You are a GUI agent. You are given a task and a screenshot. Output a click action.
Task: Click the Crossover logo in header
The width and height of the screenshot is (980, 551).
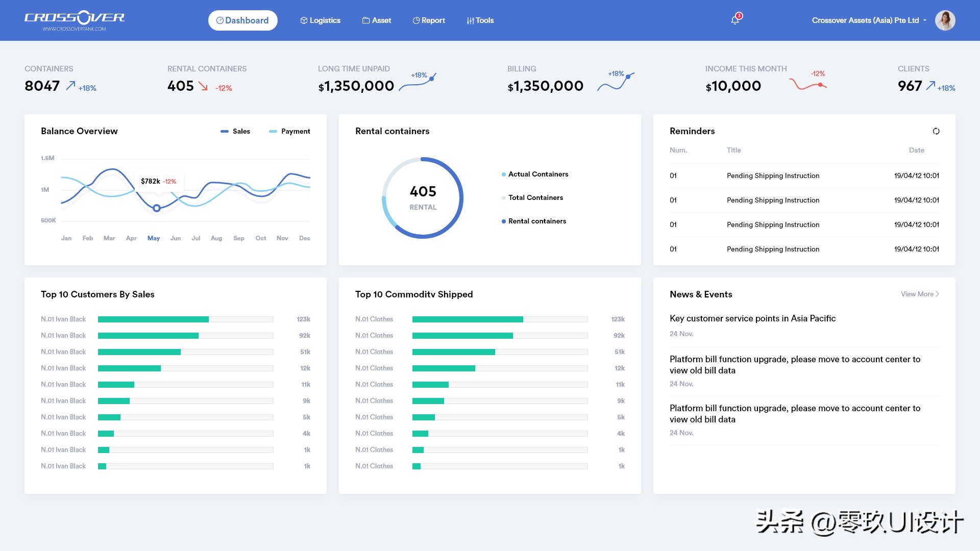(x=75, y=20)
